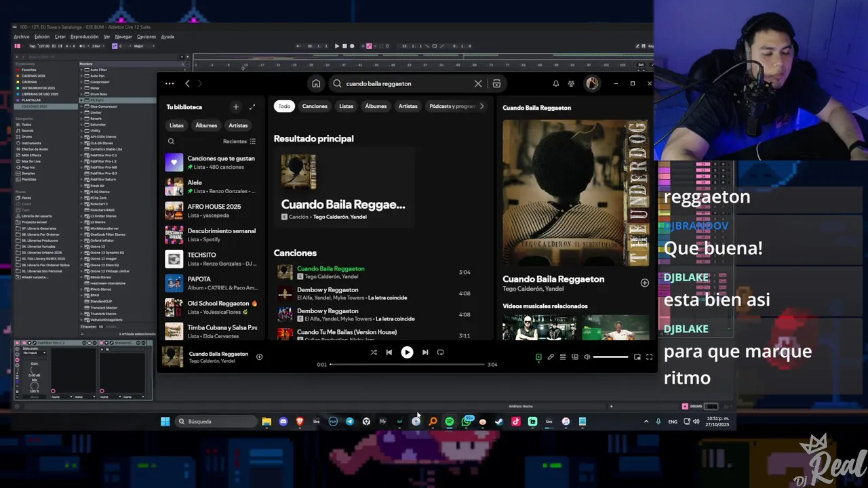This screenshot has height=488, width=868.
Task: Go back in Spotify navigation
Action: click(x=187, y=83)
